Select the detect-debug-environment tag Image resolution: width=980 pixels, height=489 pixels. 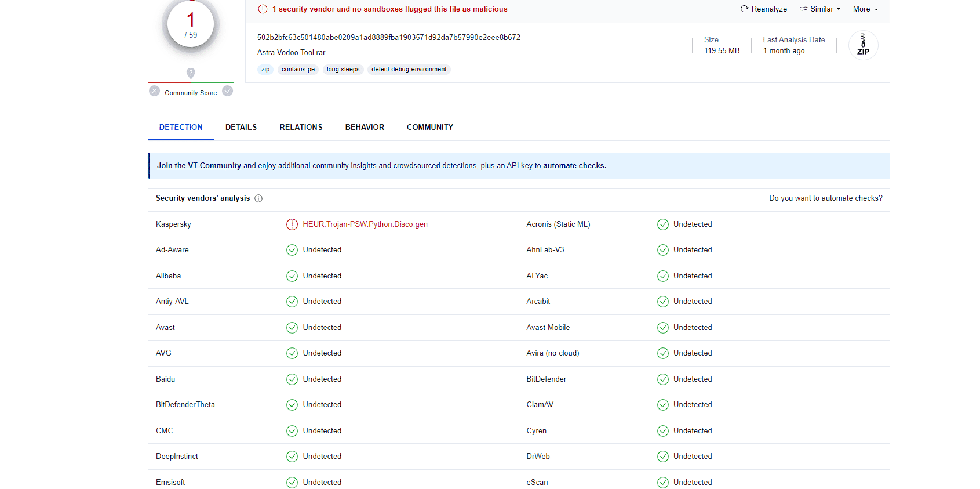tap(409, 70)
